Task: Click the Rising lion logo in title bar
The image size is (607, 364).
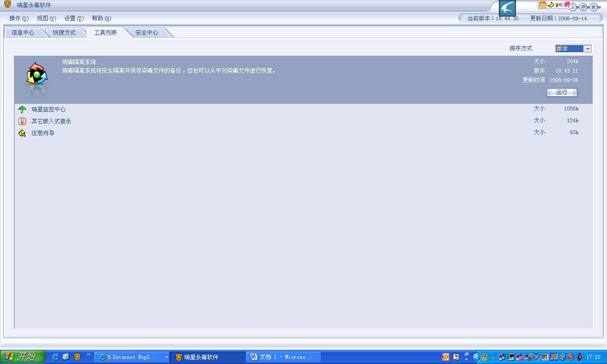Action: (x=8, y=5)
